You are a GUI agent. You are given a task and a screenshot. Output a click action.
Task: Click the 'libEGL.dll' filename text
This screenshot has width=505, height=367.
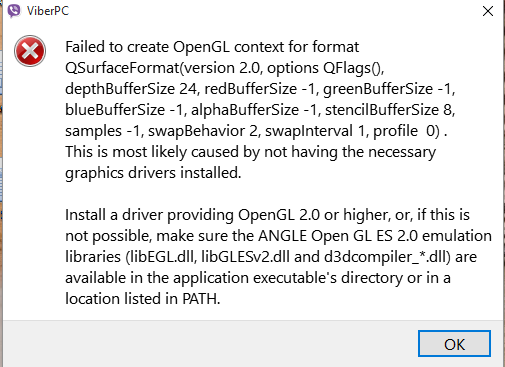pos(162,257)
